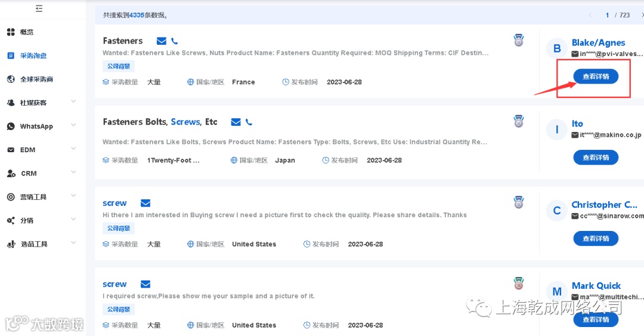Open screw inquiry from Mark Quick
The image size is (644, 336).
(114, 284)
